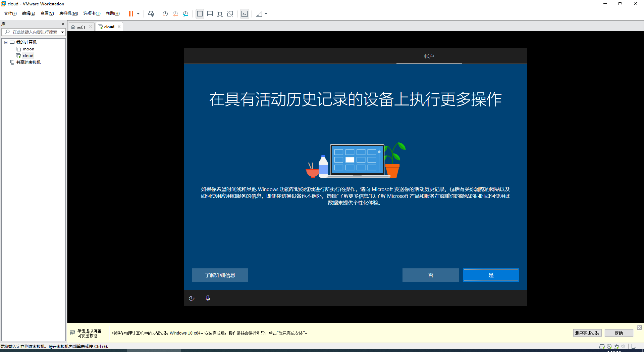Toggle the library sidebar view
Viewport: 644px width, 352px height.
tap(200, 14)
